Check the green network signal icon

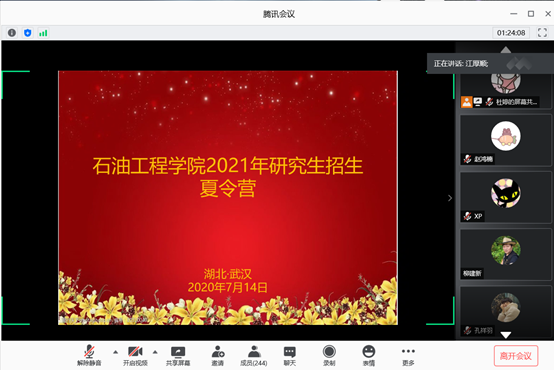(43, 33)
